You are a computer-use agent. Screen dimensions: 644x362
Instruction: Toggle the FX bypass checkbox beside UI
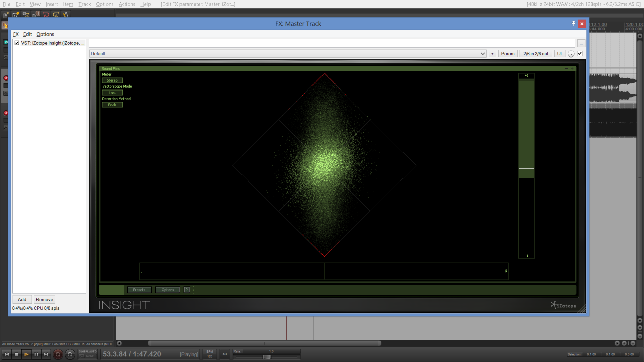[x=580, y=53]
